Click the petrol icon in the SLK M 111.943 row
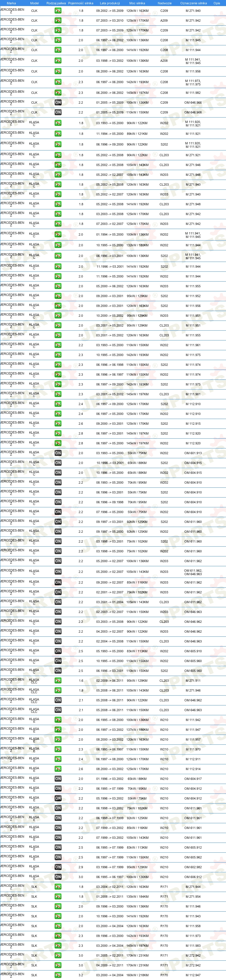 (58, 916)
